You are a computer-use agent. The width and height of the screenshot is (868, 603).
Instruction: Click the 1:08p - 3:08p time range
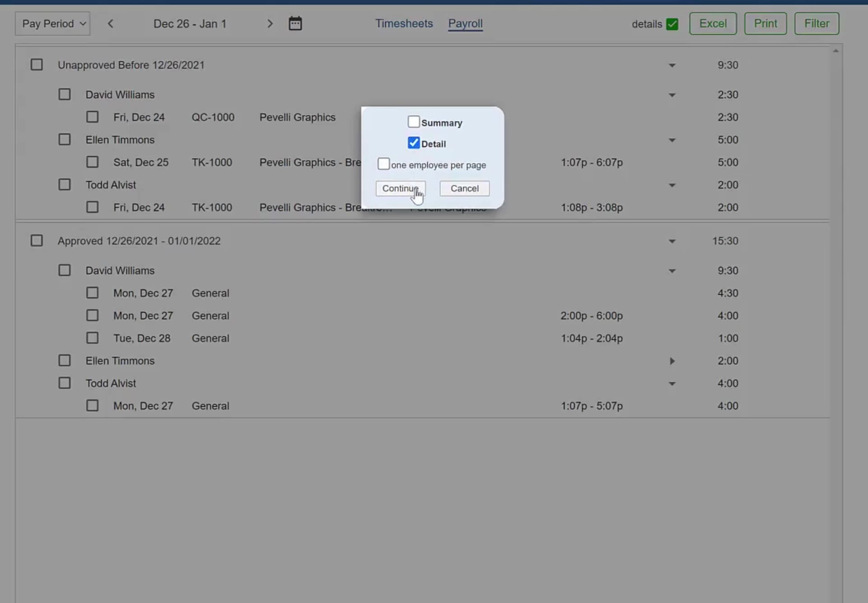pos(592,208)
